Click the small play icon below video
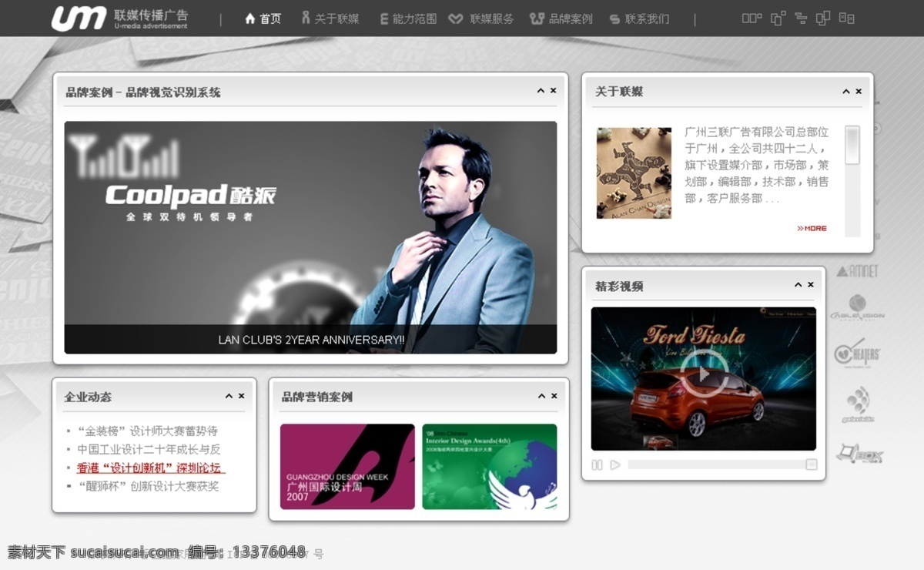 (615, 464)
